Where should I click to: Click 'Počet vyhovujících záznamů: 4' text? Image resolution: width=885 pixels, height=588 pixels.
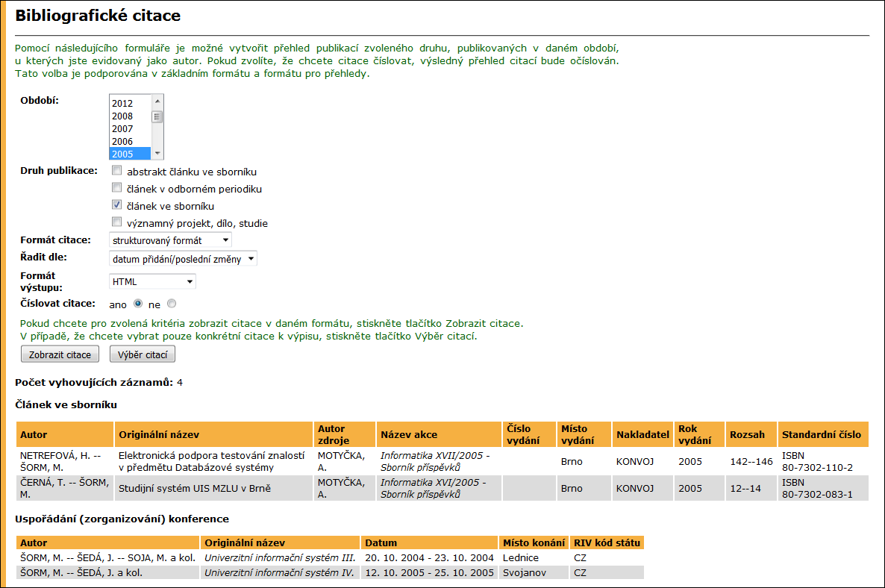point(98,383)
